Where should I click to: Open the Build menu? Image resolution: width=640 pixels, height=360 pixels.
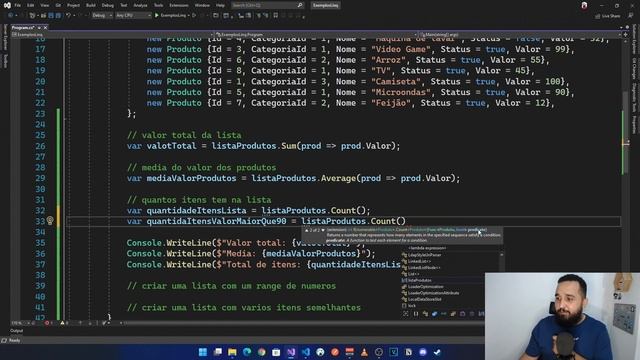coord(91,5)
